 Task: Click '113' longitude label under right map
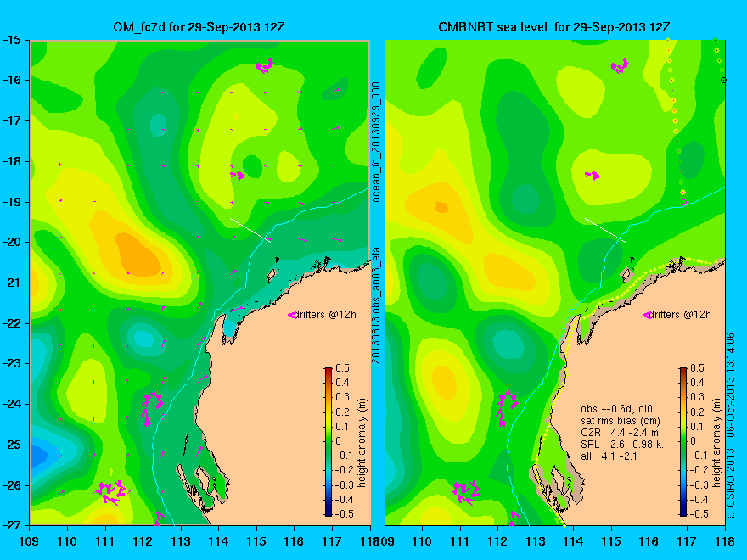pyautogui.click(x=536, y=541)
